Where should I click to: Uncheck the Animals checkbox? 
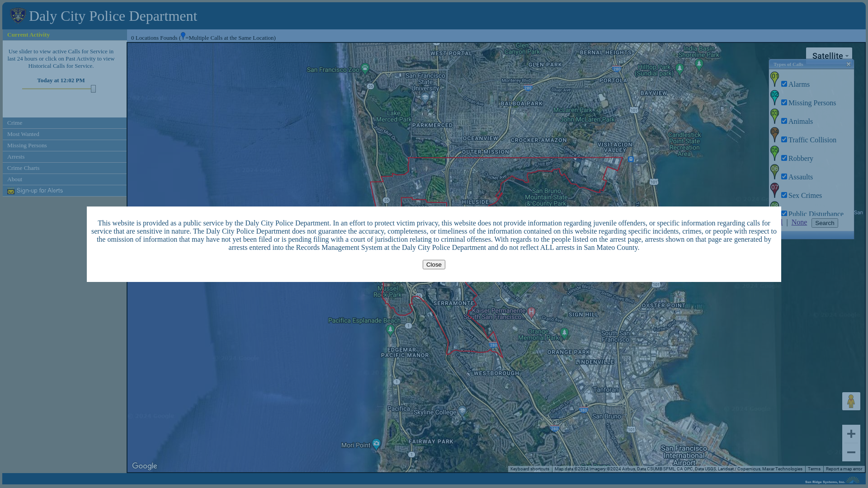click(x=784, y=121)
